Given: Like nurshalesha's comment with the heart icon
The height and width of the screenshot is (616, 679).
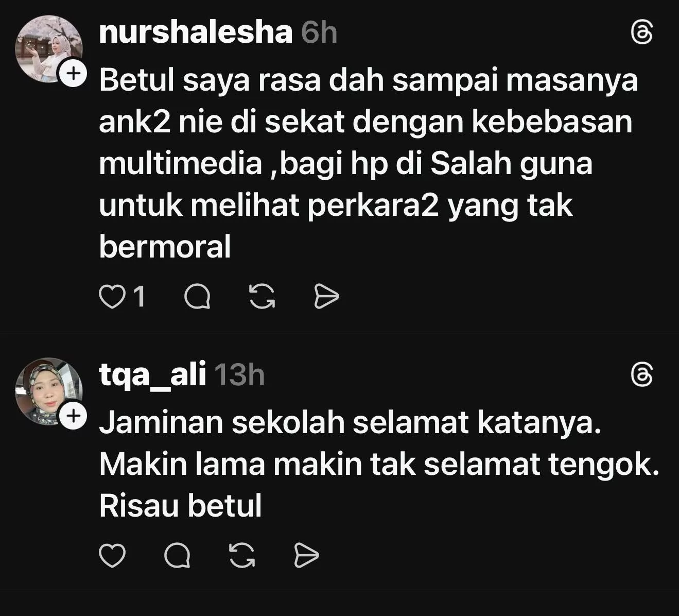Looking at the screenshot, I should tap(109, 297).
